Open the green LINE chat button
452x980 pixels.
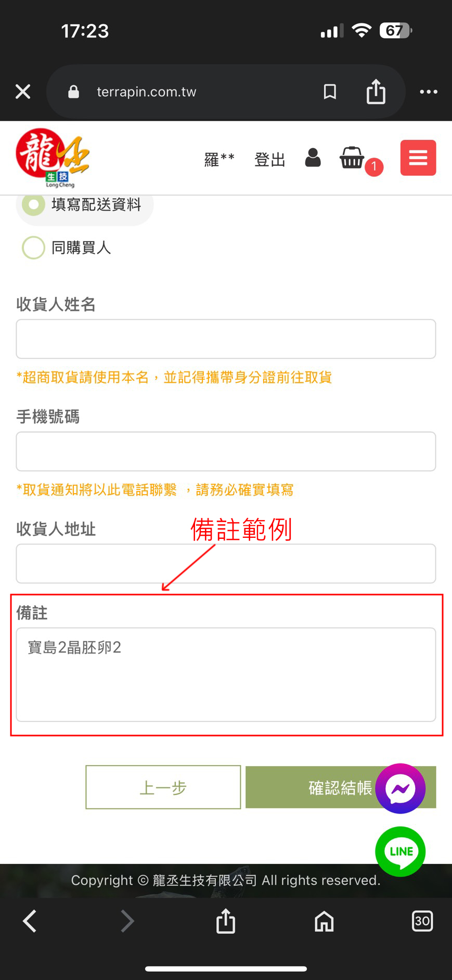pyautogui.click(x=400, y=852)
